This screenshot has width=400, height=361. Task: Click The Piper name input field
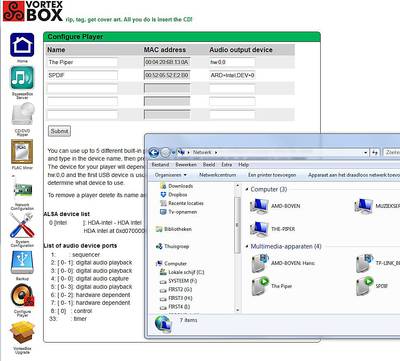83,62
